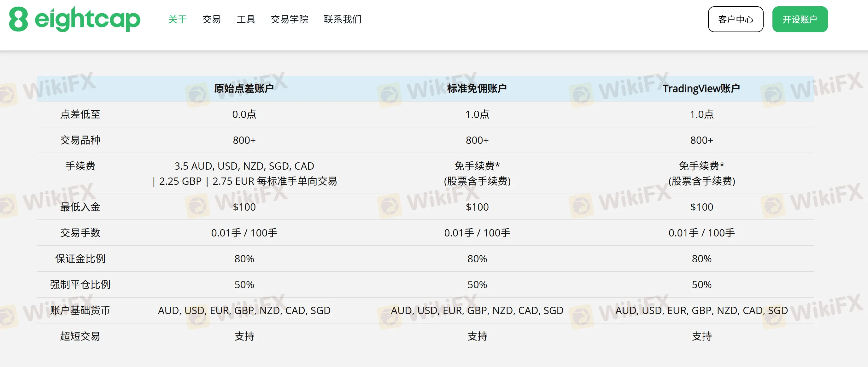Click the 保证金比例 row label
Screen dimensions: 868x367
tap(80, 259)
